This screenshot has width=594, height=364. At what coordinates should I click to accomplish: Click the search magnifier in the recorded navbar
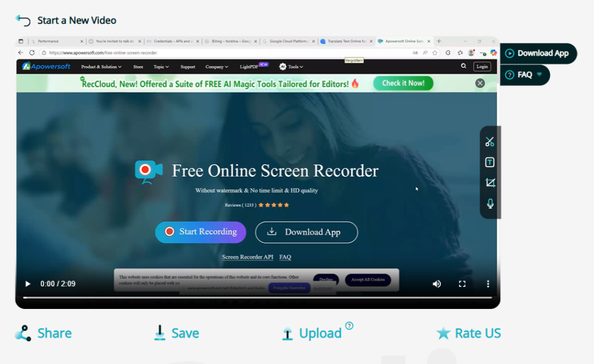(x=463, y=66)
